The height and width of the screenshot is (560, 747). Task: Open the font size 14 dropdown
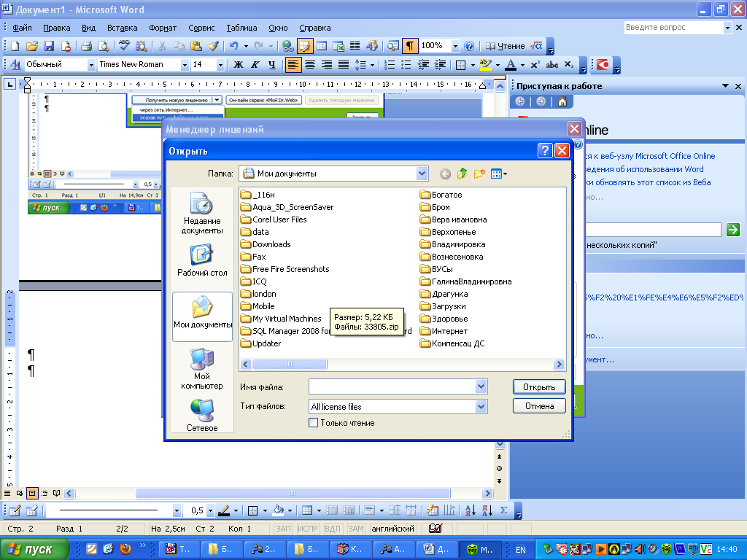pyautogui.click(x=220, y=65)
